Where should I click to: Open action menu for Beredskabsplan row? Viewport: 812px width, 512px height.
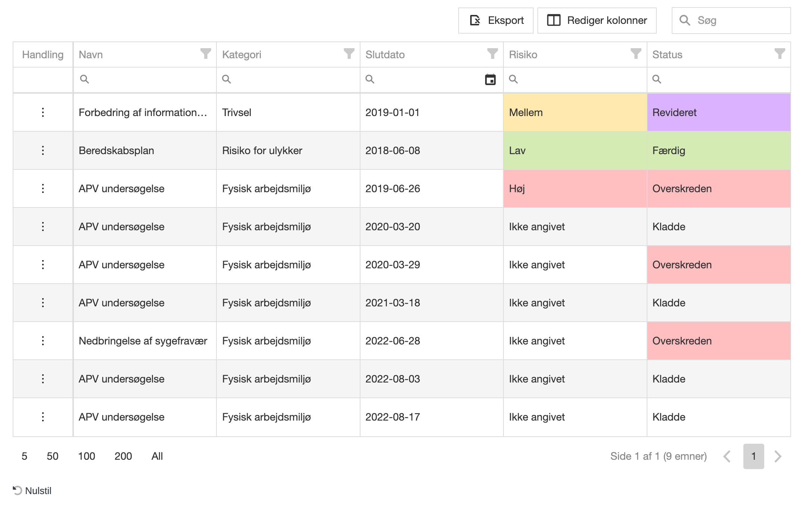[43, 150]
